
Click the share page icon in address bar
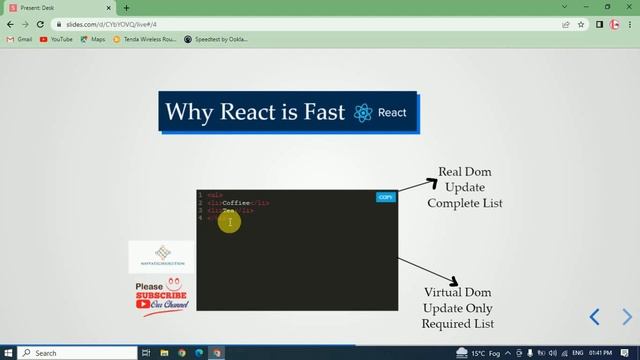(566, 24)
